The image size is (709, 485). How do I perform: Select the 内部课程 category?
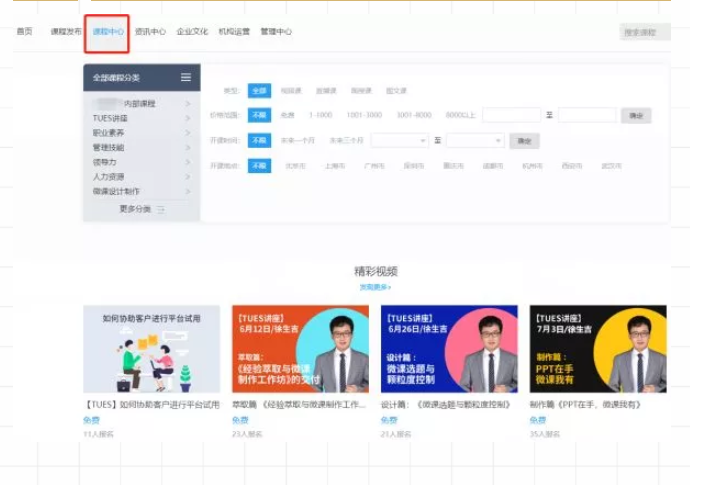142,104
